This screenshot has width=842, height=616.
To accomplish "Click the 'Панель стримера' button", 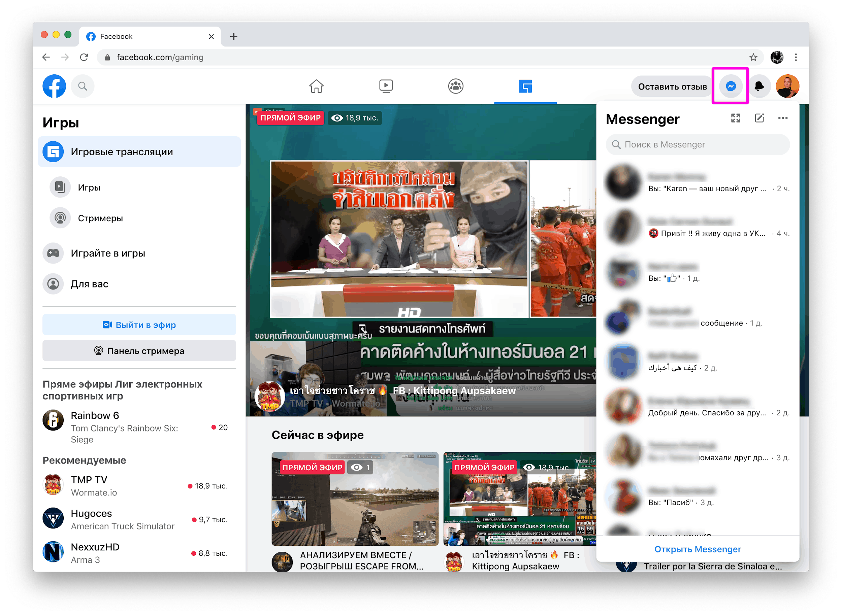I will (x=139, y=351).
